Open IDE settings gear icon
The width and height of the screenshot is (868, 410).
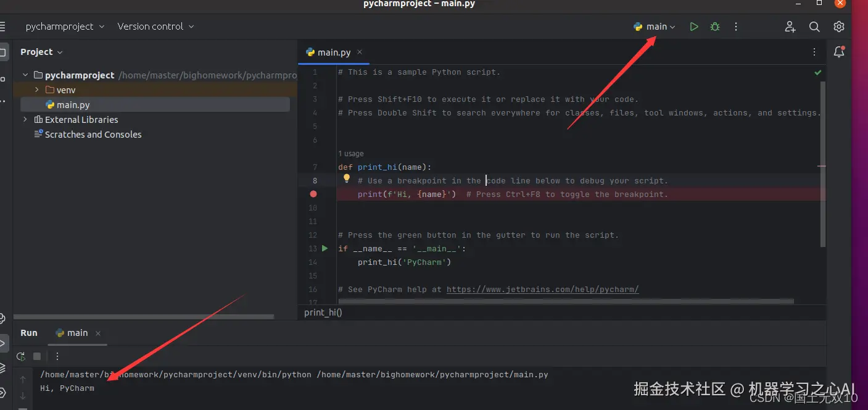pyautogui.click(x=838, y=27)
